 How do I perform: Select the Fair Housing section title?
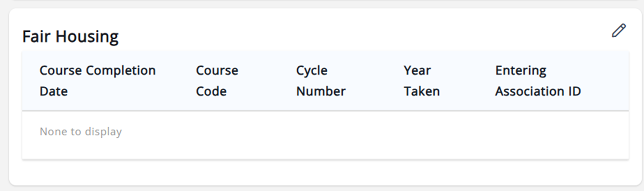coord(70,37)
